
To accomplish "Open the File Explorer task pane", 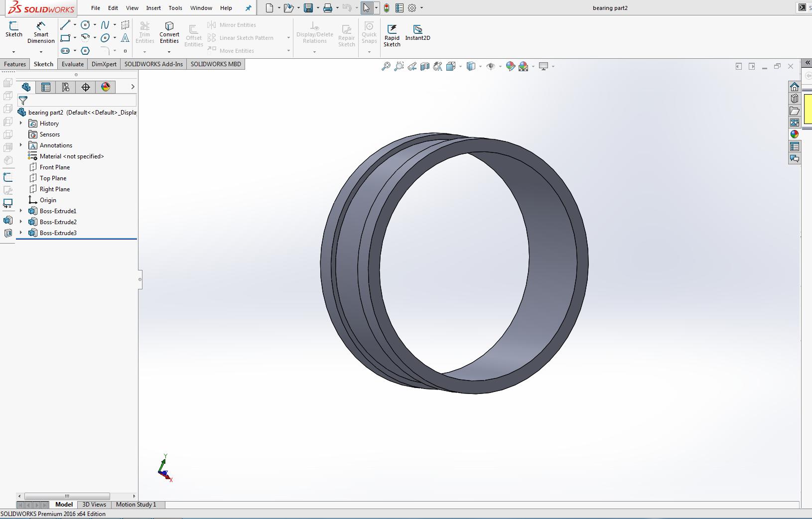I will 795,111.
